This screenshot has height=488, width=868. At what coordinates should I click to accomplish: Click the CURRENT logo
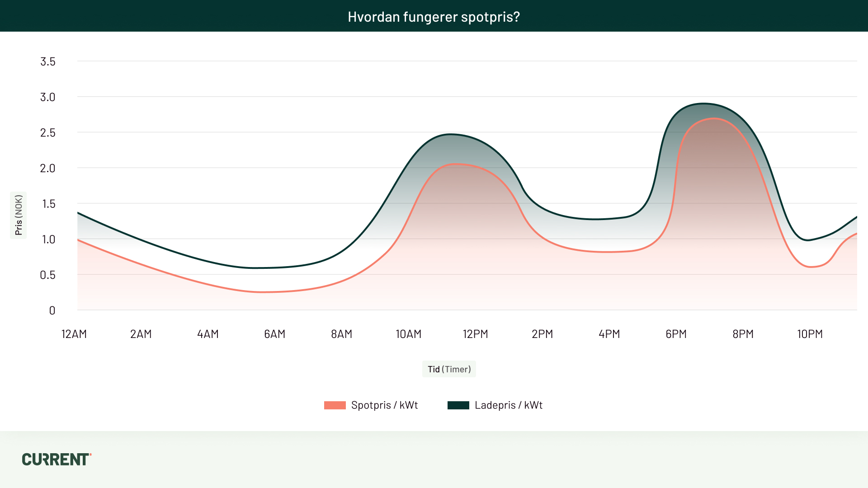[57, 459]
